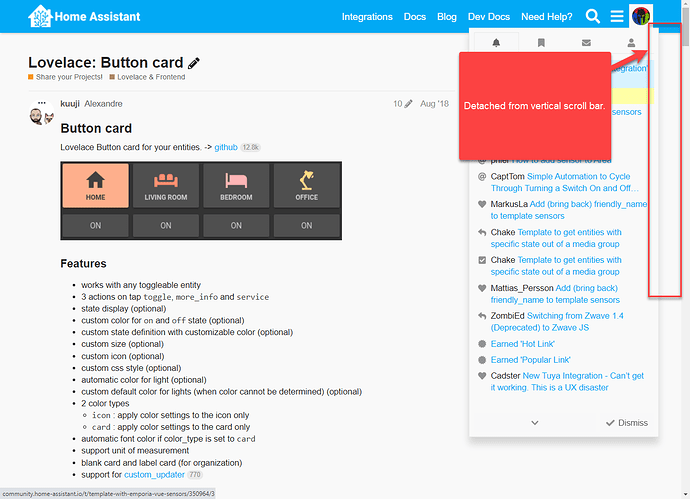
Task: Open the search magnifier icon
Action: (593, 17)
